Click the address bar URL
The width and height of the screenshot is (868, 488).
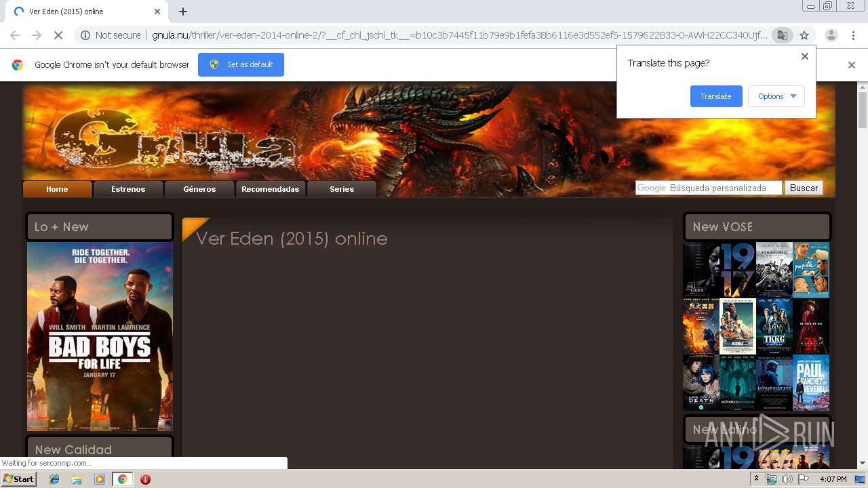click(x=459, y=35)
